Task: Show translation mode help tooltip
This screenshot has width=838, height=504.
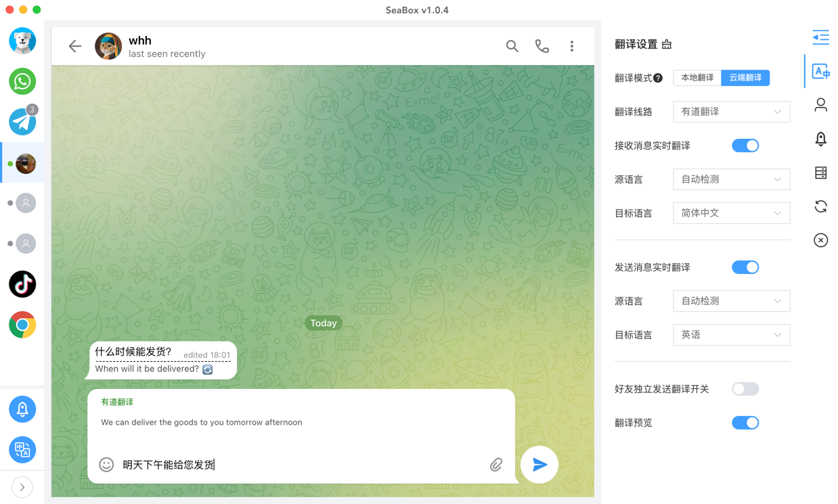Action: 658,78
